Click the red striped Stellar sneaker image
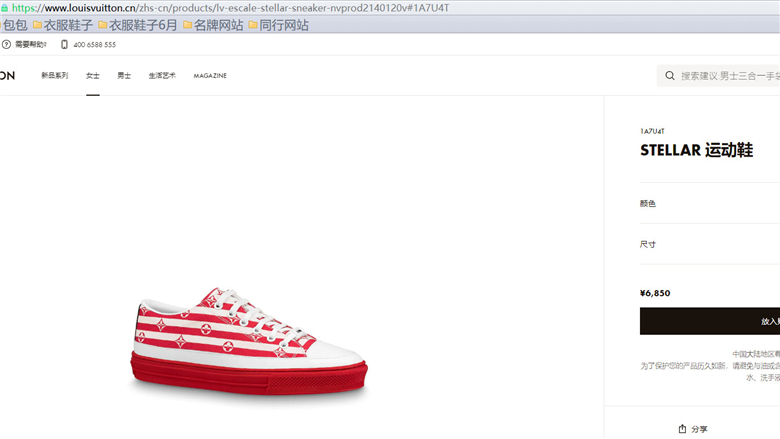This screenshot has width=780, height=439. point(249,341)
